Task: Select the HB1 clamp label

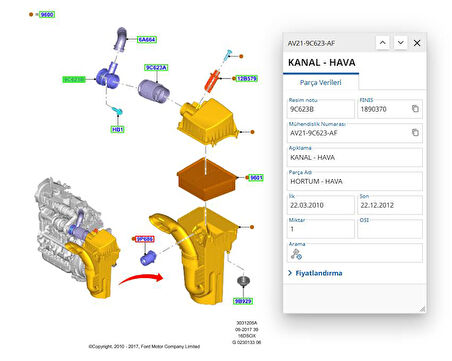Action: tap(118, 129)
